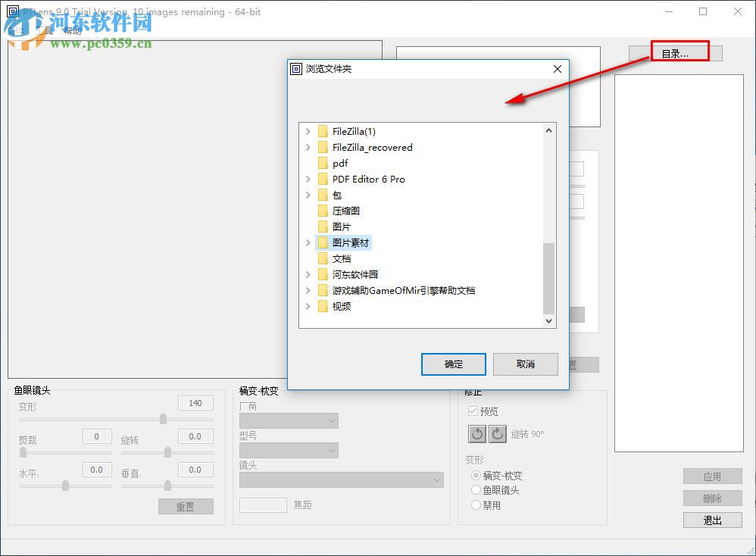Select the pdf folder name
The image size is (756, 556).
pyautogui.click(x=340, y=163)
